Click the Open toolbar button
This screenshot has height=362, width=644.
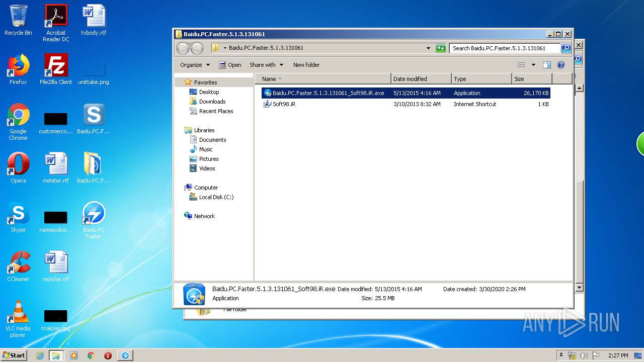click(230, 65)
